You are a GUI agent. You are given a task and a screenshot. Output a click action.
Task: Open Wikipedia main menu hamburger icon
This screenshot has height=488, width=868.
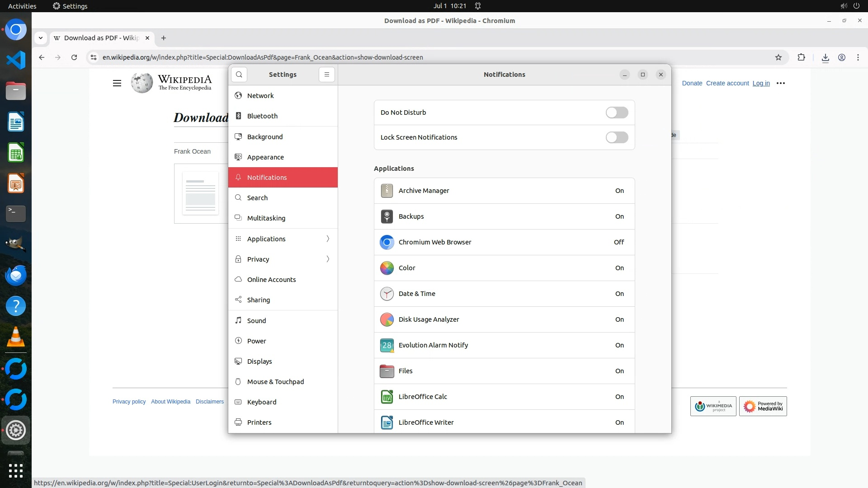point(117,83)
